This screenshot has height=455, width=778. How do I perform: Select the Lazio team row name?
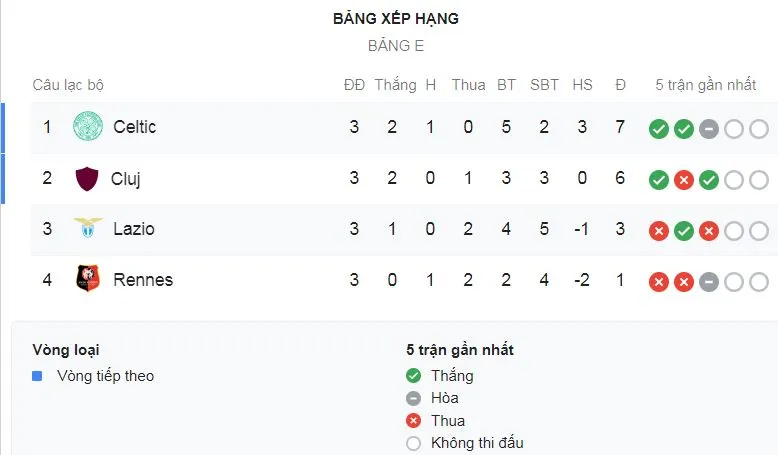pyautogui.click(x=133, y=229)
